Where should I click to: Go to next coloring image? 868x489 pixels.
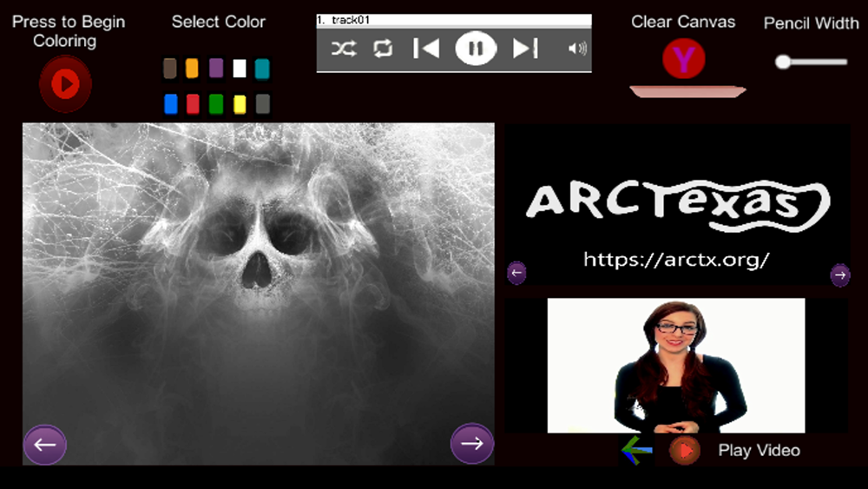tap(471, 443)
